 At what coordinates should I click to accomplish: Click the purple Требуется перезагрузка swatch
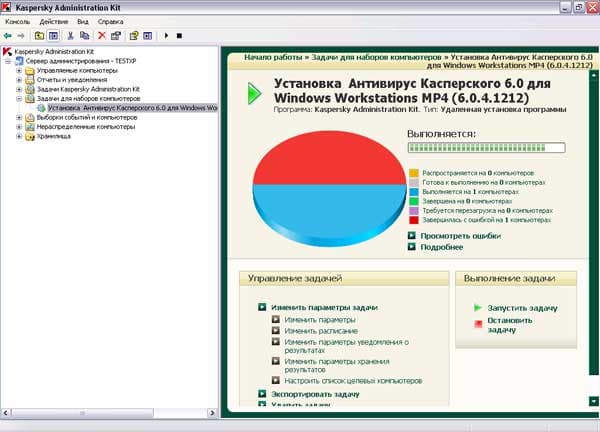coord(414,210)
